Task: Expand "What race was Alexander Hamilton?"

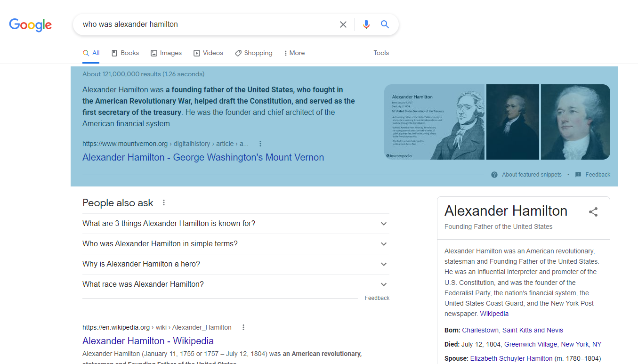Action: coord(384,284)
